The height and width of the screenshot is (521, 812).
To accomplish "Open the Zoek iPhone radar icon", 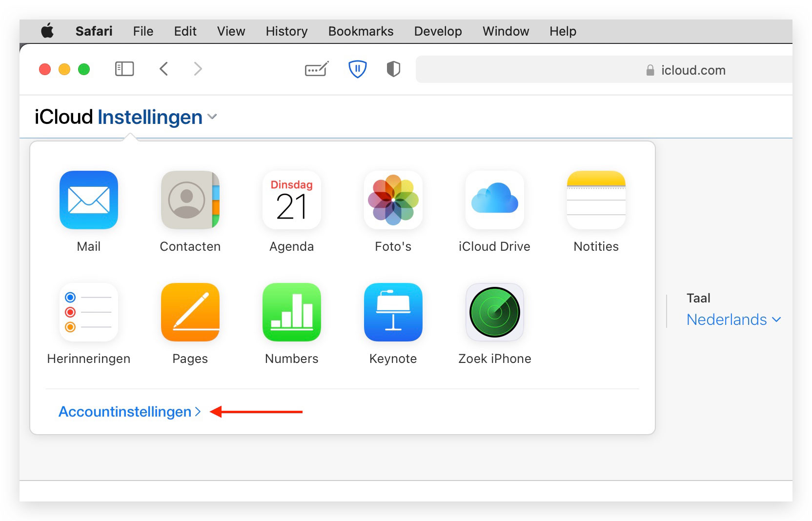I will click(495, 312).
